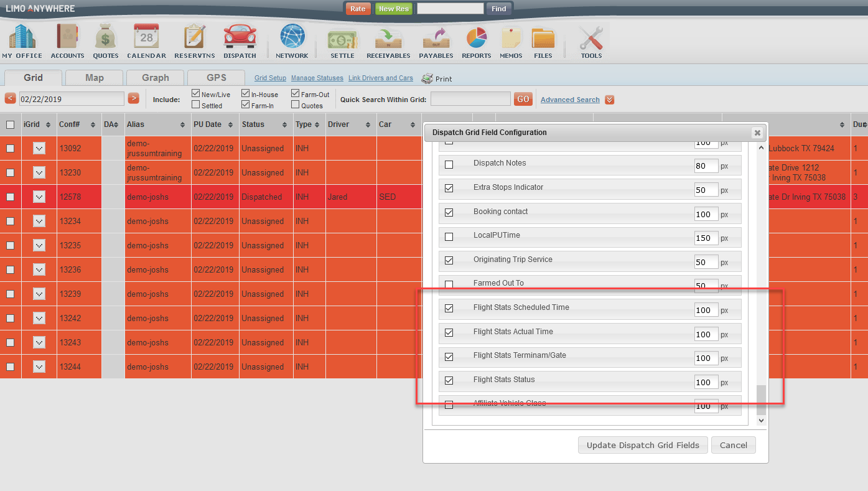This screenshot has height=491, width=868.
Task: Open the Accounts module
Action: pyautogui.click(x=67, y=40)
